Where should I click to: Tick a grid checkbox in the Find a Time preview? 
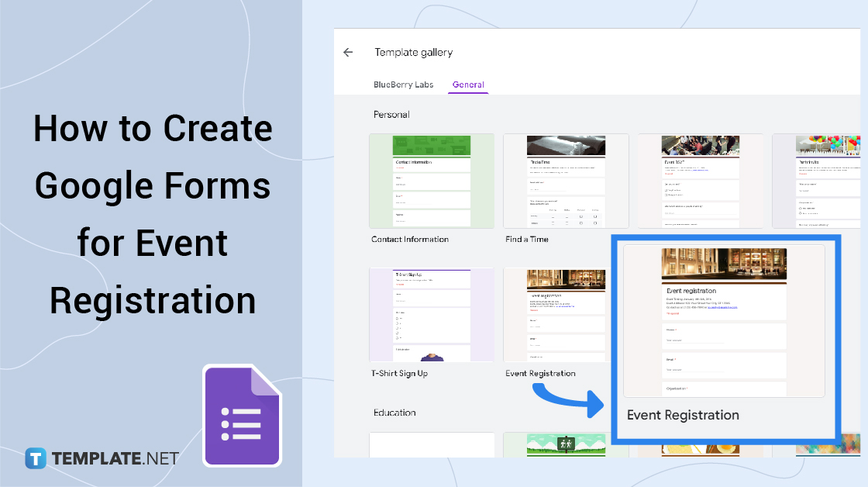tap(580, 216)
